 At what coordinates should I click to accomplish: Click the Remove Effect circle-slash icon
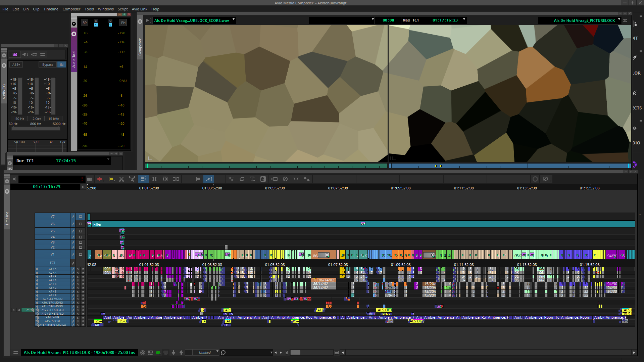tap(285, 179)
